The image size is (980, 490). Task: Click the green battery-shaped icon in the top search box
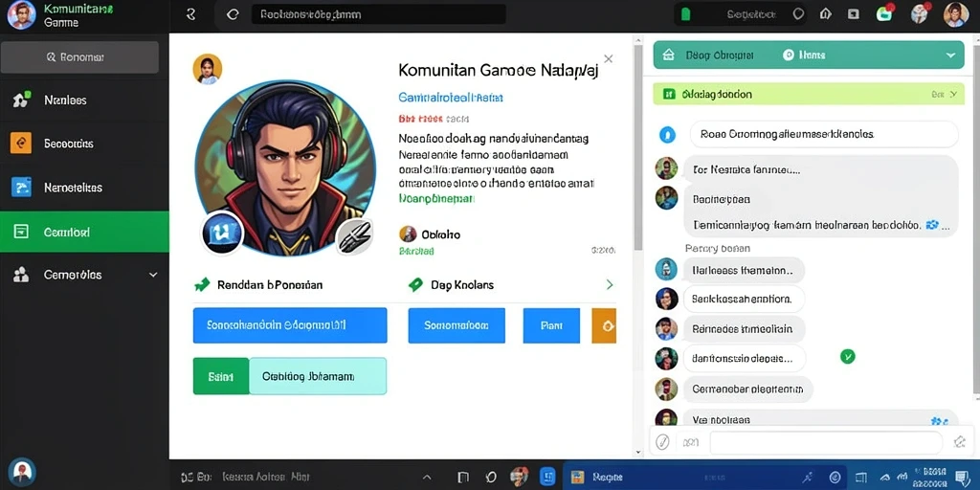685,14
